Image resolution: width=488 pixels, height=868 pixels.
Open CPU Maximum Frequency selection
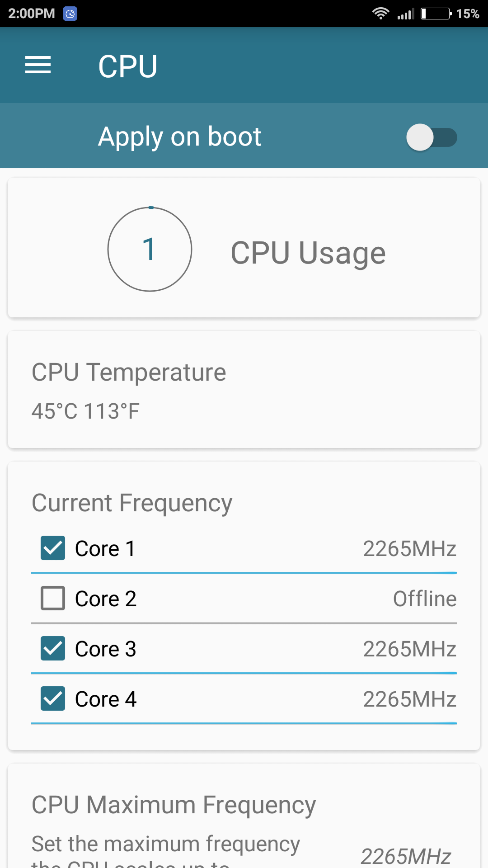[244, 816]
